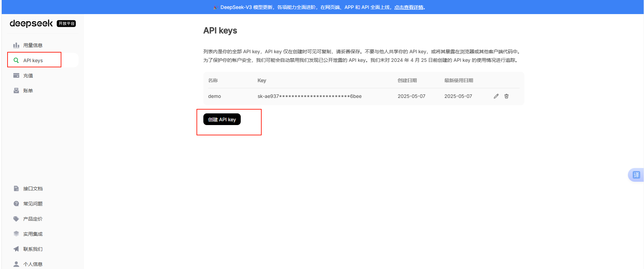Click the 名称 column header
This screenshot has width=644, height=269.
pyautogui.click(x=213, y=80)
